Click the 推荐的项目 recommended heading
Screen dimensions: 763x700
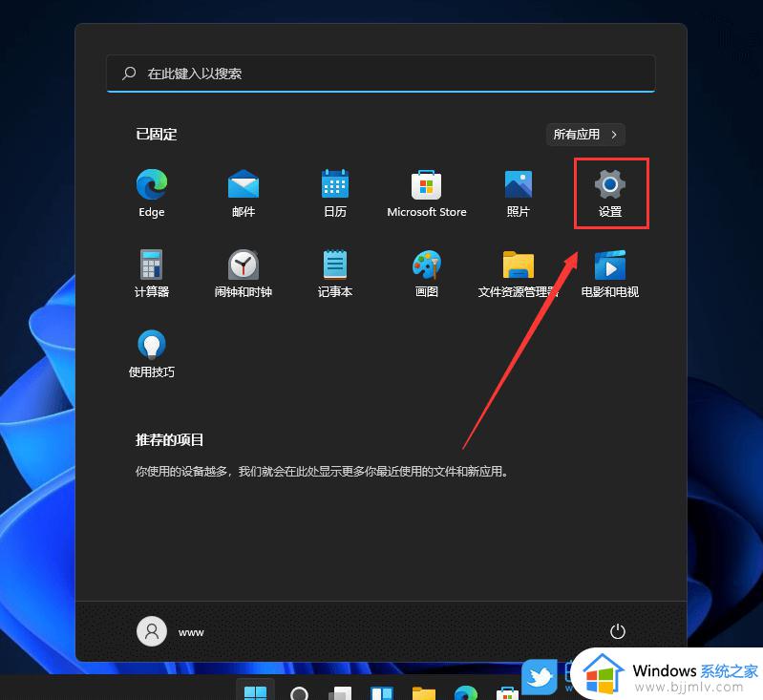169,439
